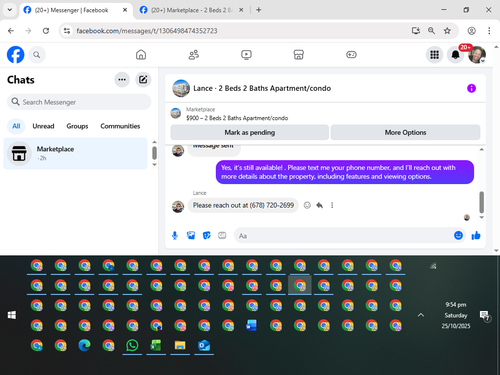This screenshot has height=375, width=500.
Task: Open File Explorer from the taskbar
Action: click(180, 345)
